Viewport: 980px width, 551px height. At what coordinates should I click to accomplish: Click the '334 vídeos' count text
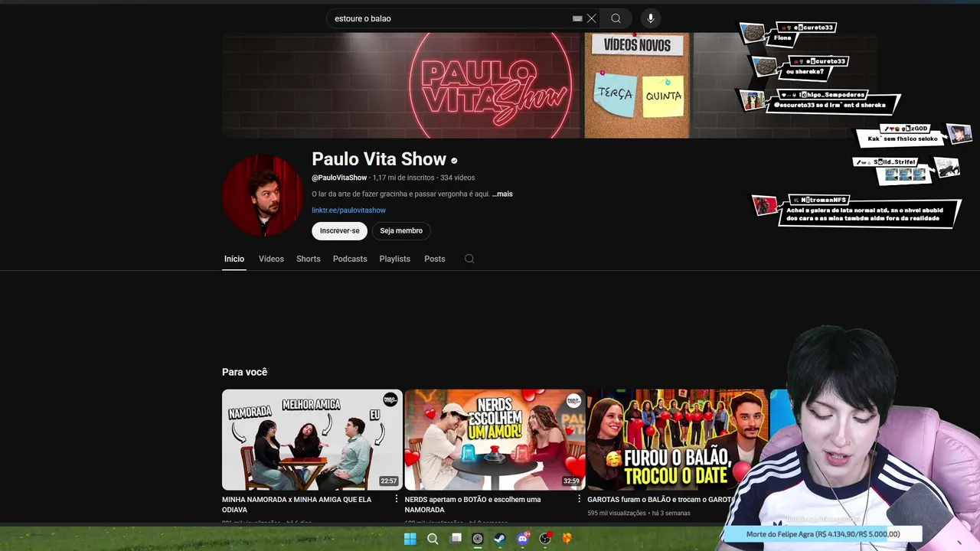click(457, 178)
